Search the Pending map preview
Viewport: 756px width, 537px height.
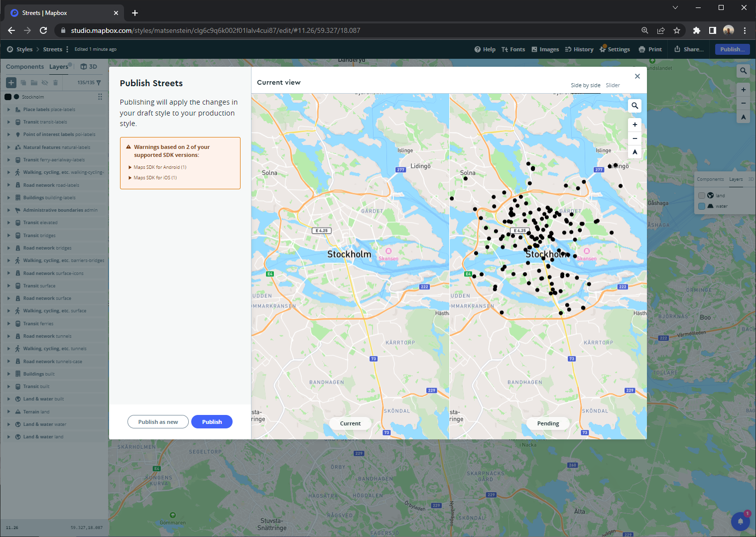pos(634,106)
